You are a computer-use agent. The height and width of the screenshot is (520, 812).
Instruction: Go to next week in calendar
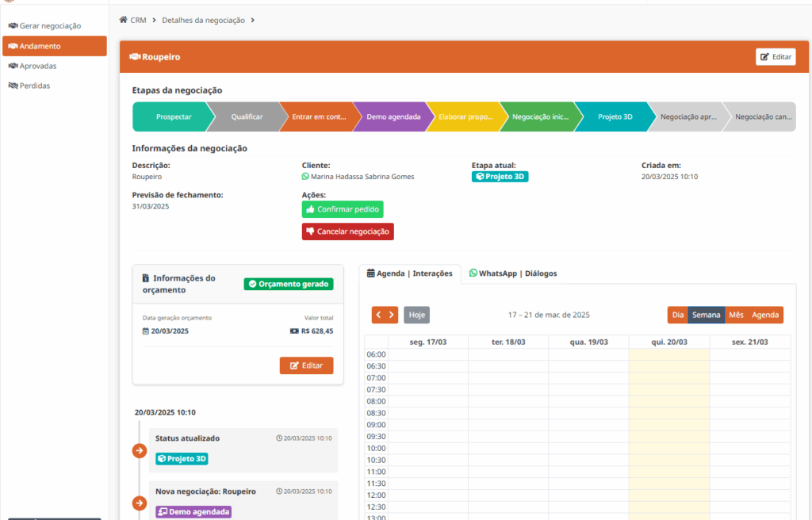click(x=392, y=315)
